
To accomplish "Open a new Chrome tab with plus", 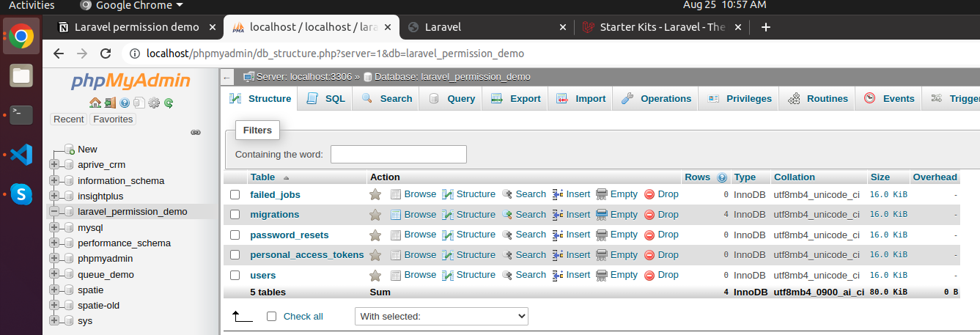I will pos(766,27).
